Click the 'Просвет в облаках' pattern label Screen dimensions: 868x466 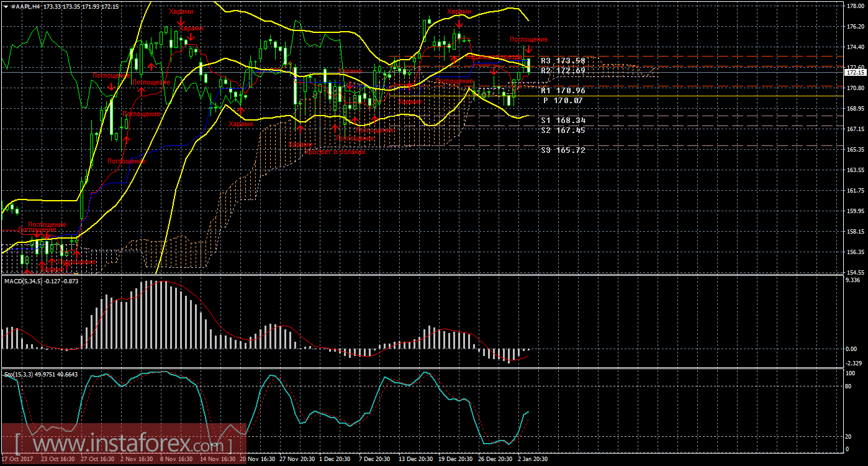(334, 152)
